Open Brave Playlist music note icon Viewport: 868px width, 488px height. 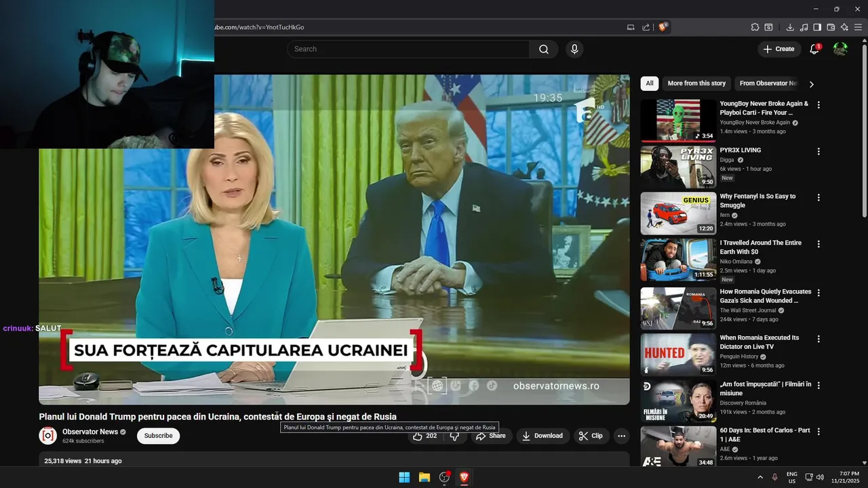point(804,27)
